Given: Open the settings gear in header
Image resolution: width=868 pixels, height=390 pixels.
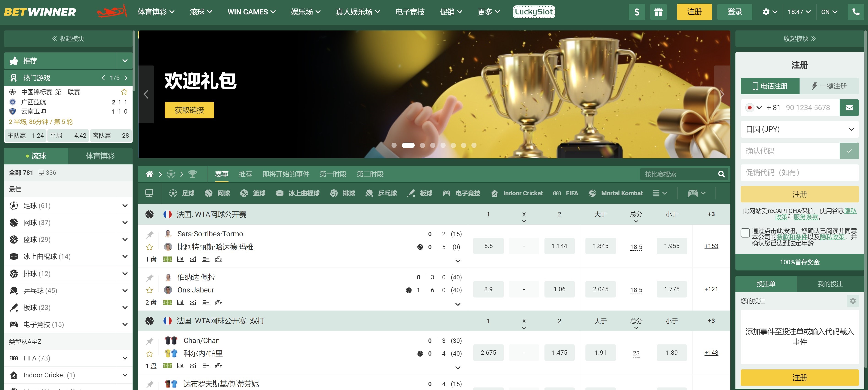Looking at the screenshot, I should tap(770, 12).
